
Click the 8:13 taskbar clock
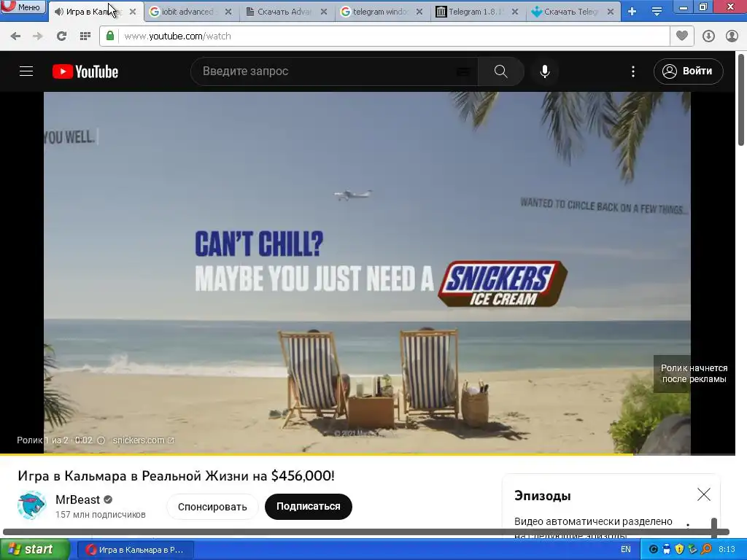click(x=727, y=550)
